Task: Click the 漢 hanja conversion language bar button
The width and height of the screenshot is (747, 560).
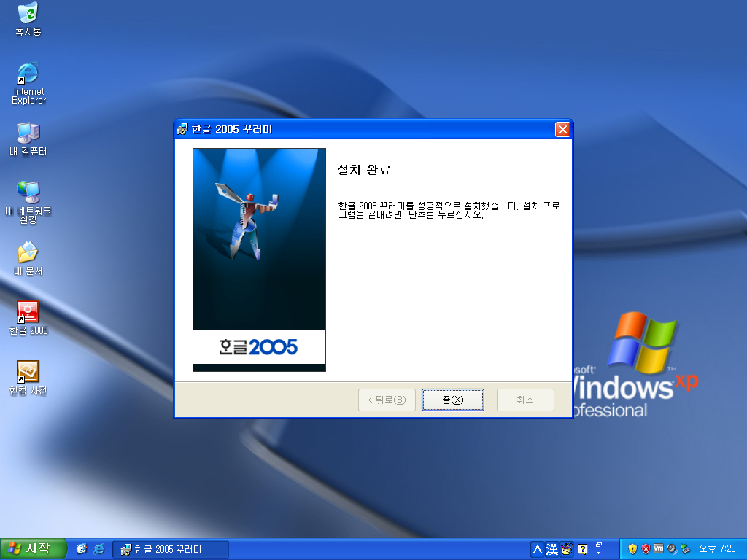Action: [x=552, y=550]
